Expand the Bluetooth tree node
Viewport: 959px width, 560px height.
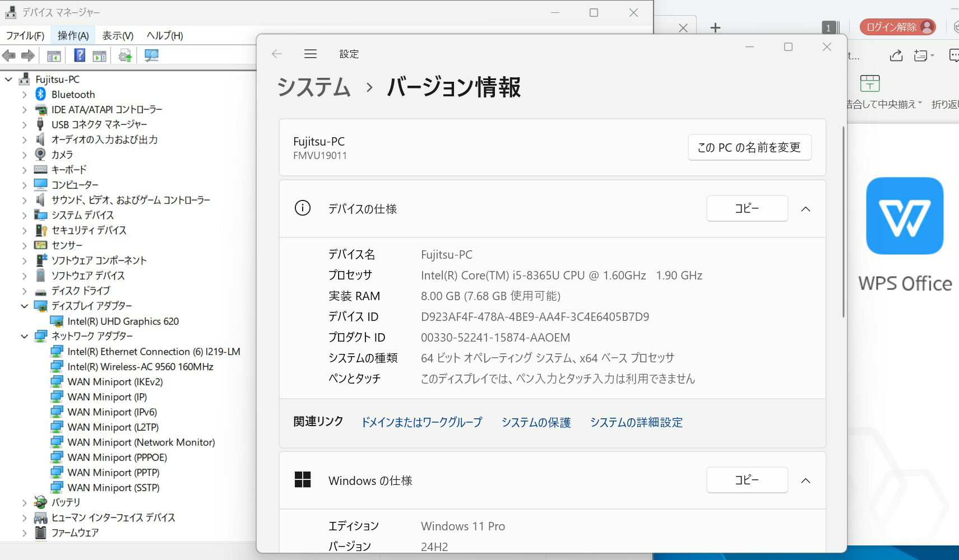click(24, 95)
